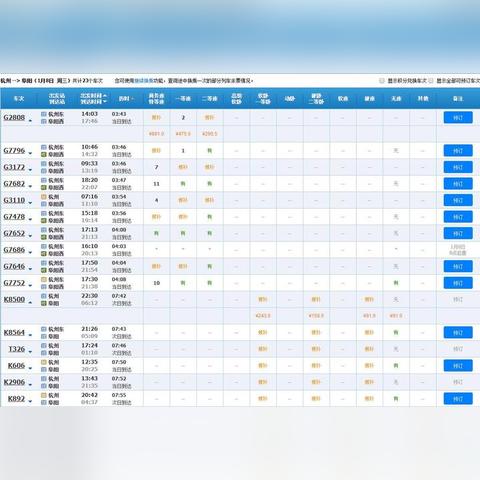Enable the 显示积分兑换车次 checkbox
Viewport: 480px width, 480px height.
[382, 81]
